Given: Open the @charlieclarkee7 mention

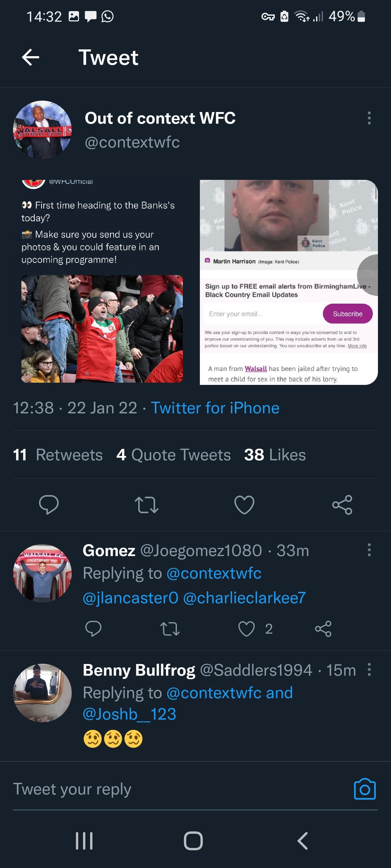Looking at the screenshot, I should (x=244, y=598).
